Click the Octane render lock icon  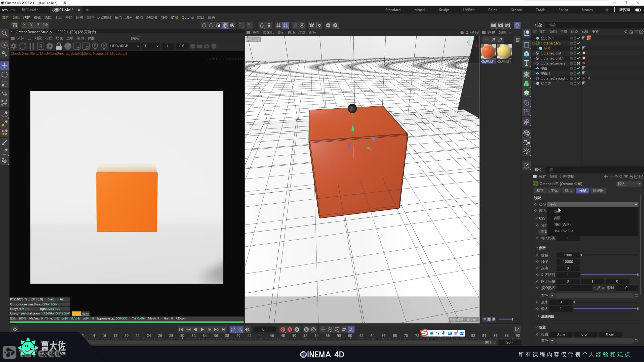coord(59,46)
